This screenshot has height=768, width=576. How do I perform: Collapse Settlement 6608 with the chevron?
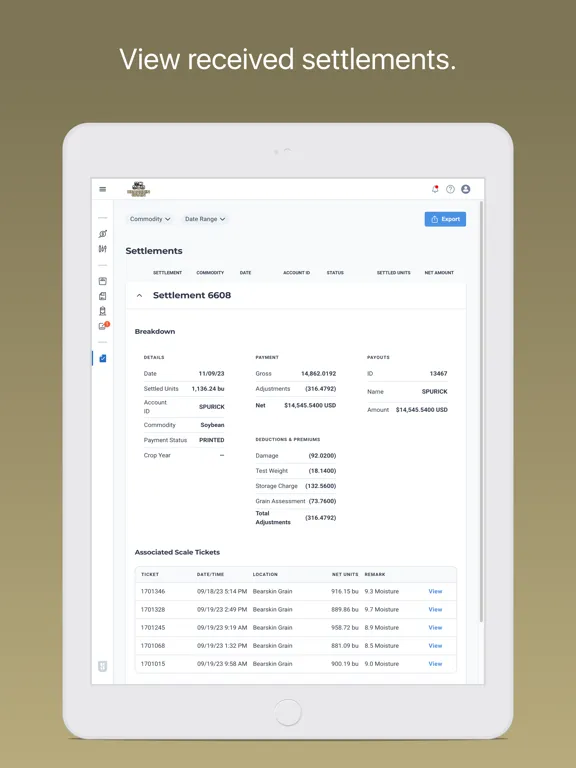coord(139,295)
